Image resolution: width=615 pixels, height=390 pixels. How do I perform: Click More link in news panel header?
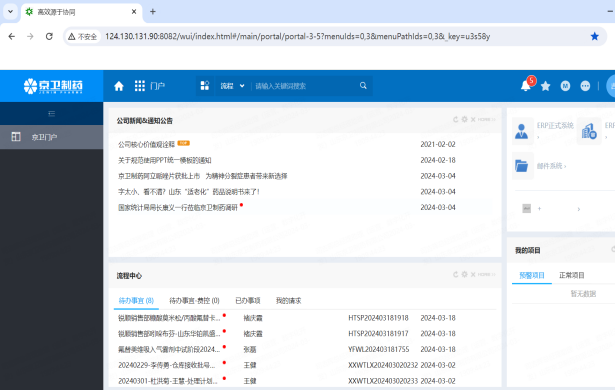(x=486, y=119)
